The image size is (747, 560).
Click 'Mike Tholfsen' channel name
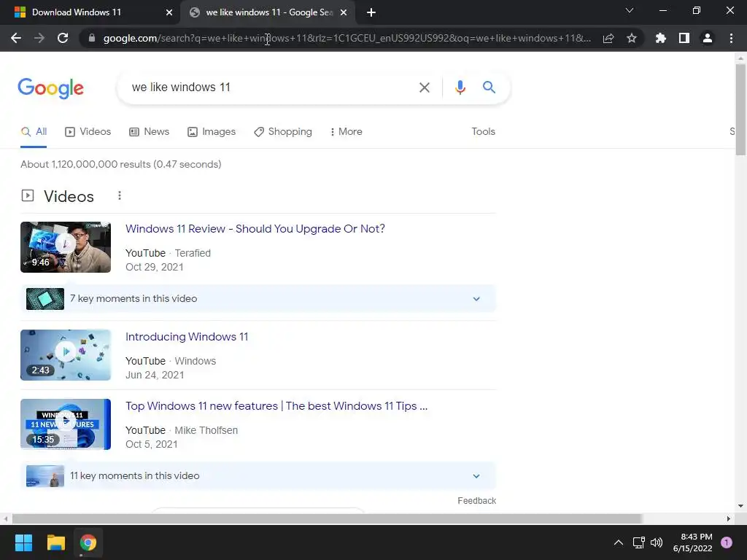point(206,430)
